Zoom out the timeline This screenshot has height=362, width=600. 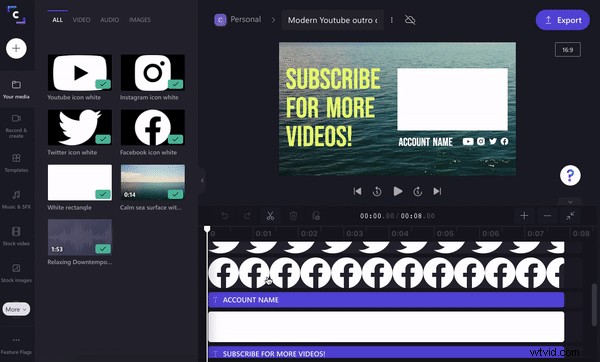click(x=547, y=216)
